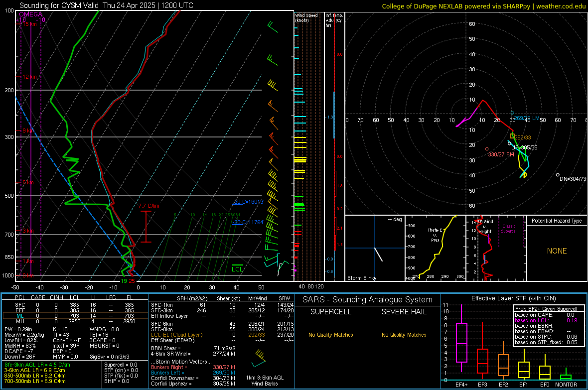Click the green LCL marker on skew-T

[237, 268]
